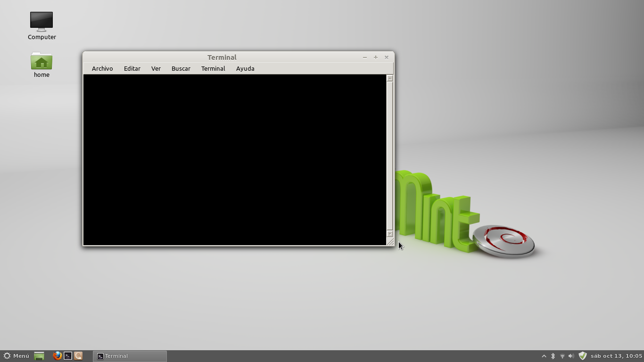Click the Update Manager shield icon
The image size is (644, 362).
(x=582, y=356)
